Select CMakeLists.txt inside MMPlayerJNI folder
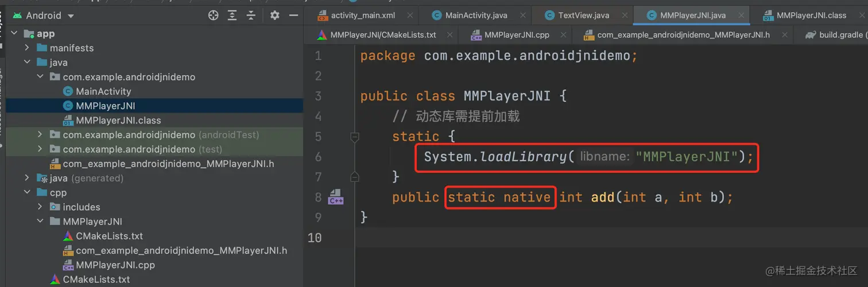 (109, 236)
